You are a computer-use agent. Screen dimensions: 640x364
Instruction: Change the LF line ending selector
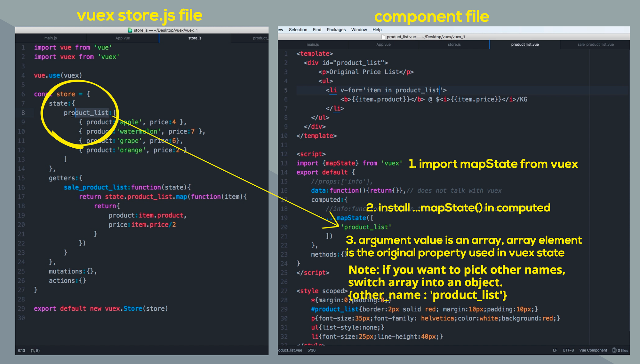[555, 350]
